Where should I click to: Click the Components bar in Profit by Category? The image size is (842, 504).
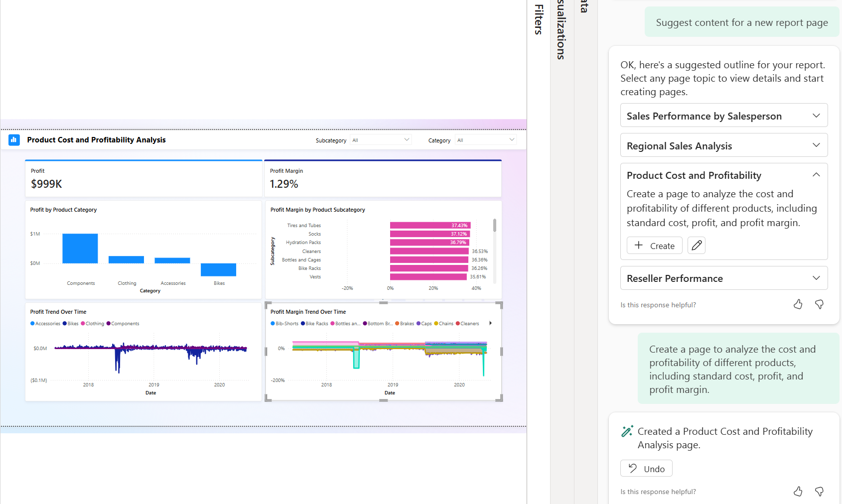coord(80,248)
